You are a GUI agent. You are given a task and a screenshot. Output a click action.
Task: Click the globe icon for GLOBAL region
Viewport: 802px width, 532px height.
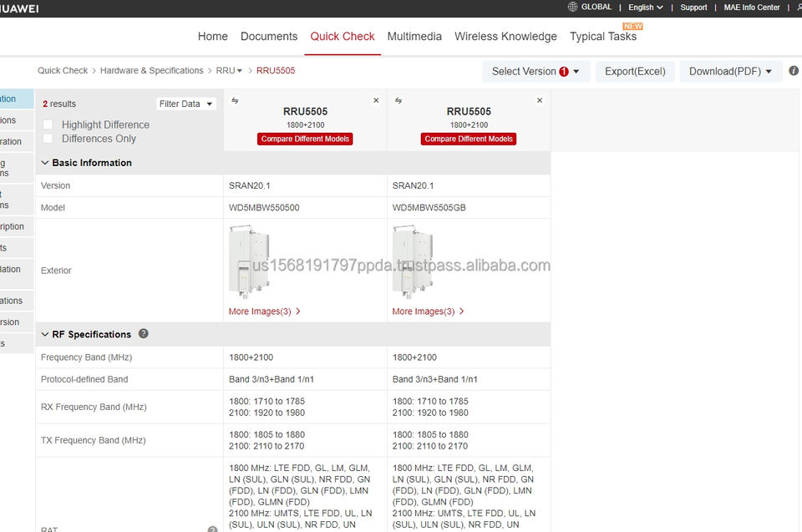pos(572,8)
